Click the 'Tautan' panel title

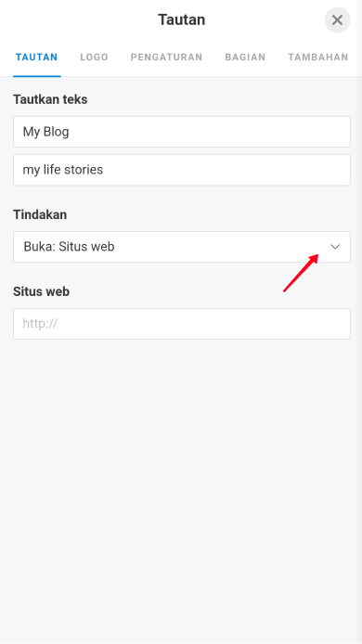tap(182, 19)
